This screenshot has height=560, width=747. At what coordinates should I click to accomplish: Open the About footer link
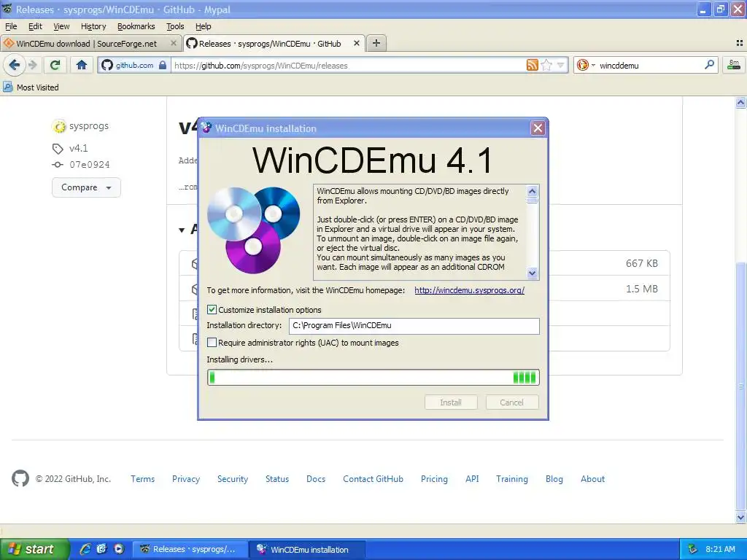point(592,479)
